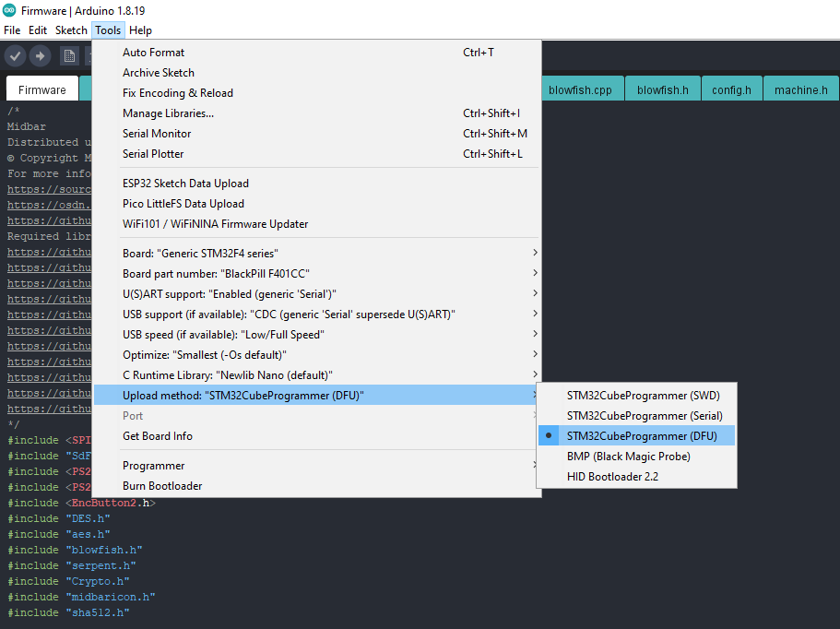This screenshot has width=840, height=629.
Task: Choose Manage Libraries from Tools menu
Action: [168, 113]
